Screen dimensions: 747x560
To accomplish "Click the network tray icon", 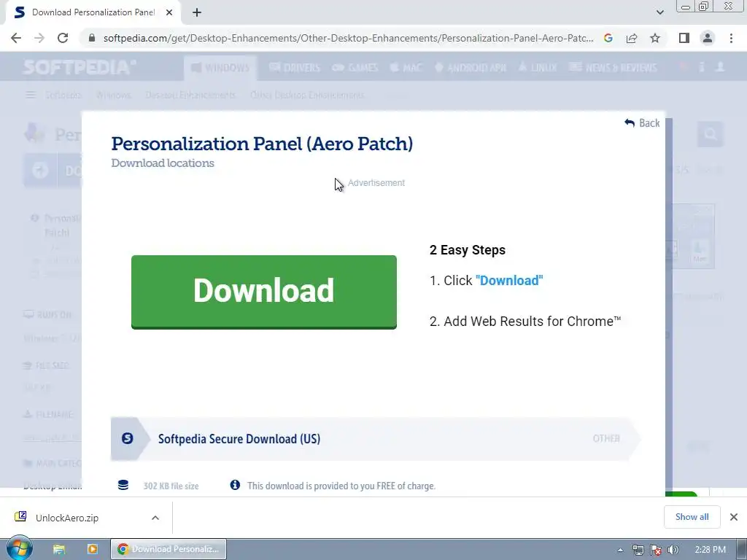I will tap(638, 550).
